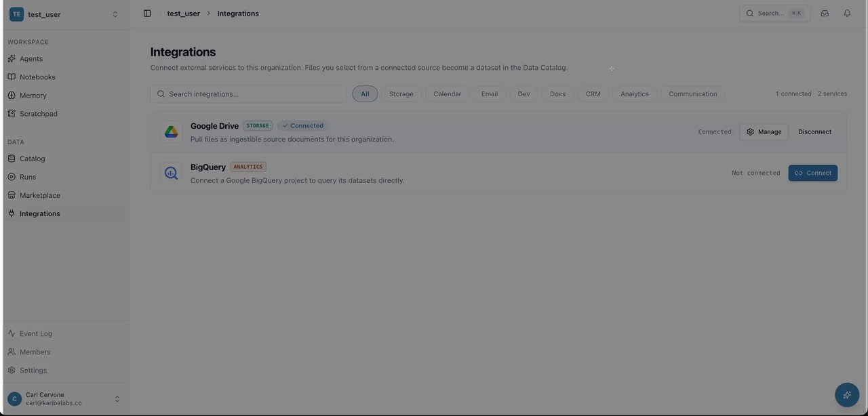868x416 pixels.
Task: Select the All filter tab
Action: point(365,94)
